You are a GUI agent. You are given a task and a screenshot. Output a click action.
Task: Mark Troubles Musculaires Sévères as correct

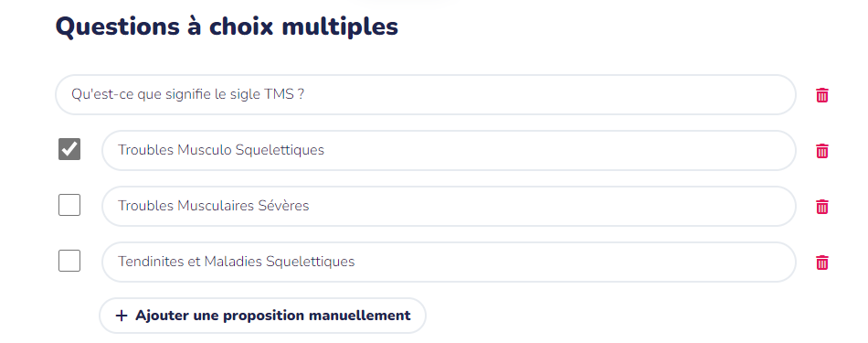[69, 205]
